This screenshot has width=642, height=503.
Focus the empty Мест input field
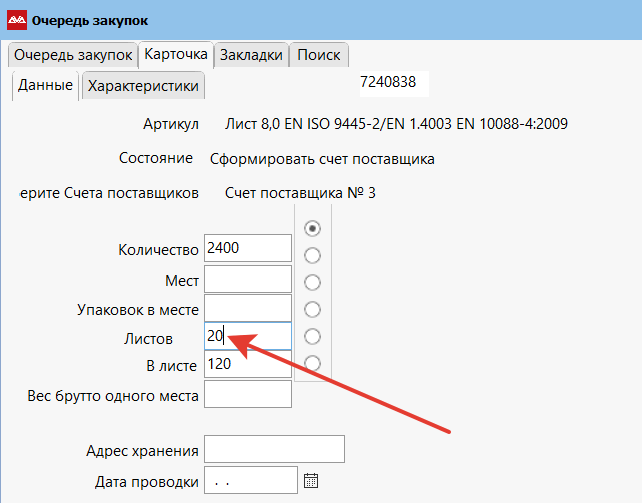tap(247, 279)
